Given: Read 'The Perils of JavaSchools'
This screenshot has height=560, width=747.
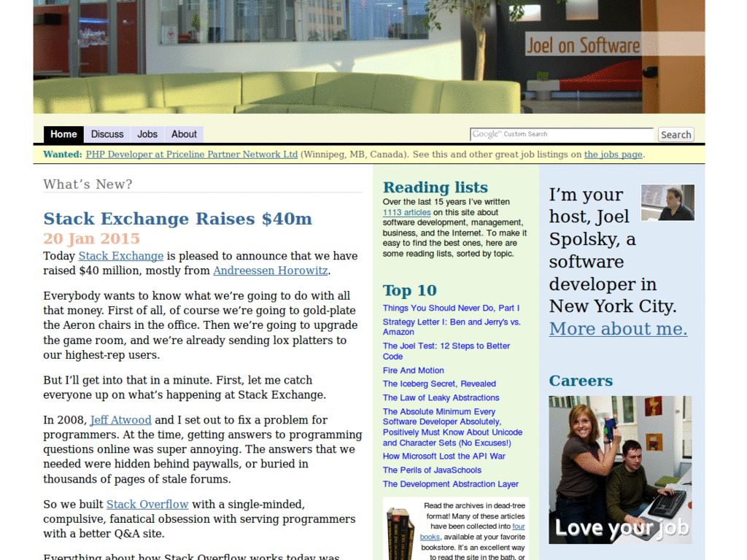Looking at the screenshot, I should [x=432, y=470].
